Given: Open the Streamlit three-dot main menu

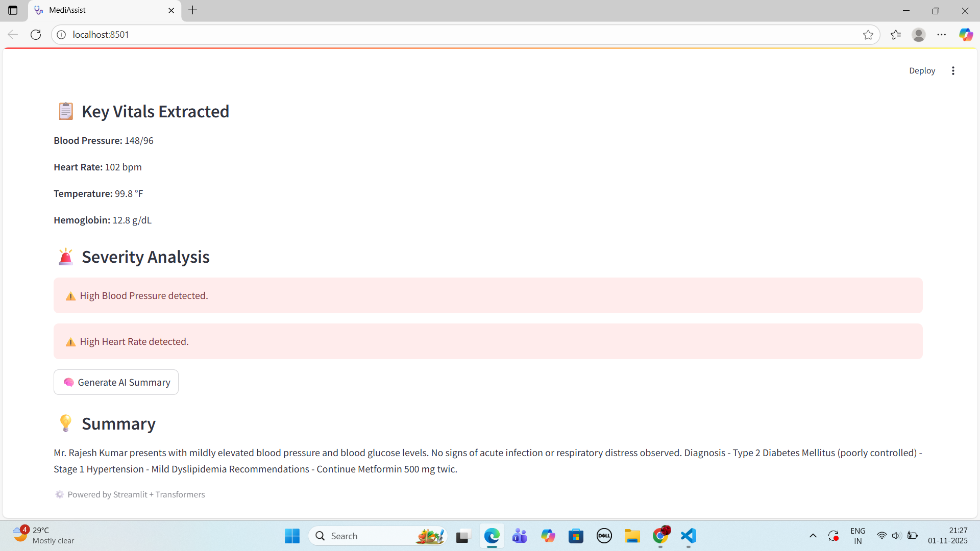Looking at the screenshot, I should coord(953,70).
